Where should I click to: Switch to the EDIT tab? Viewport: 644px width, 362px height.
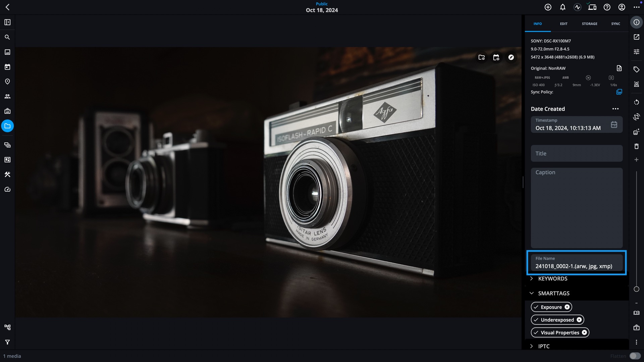563,24
